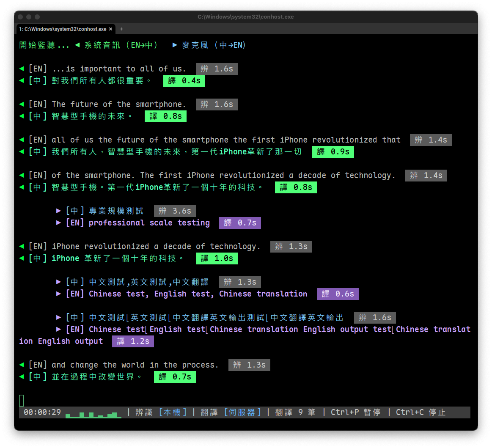Click the purple '譯 1.2s' badge

tap(133, 341)
